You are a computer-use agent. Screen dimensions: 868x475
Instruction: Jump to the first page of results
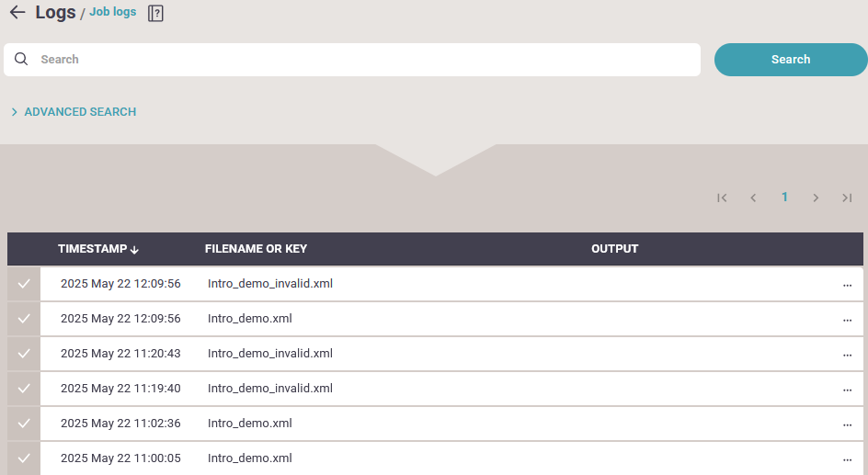[x=722, y=198]
